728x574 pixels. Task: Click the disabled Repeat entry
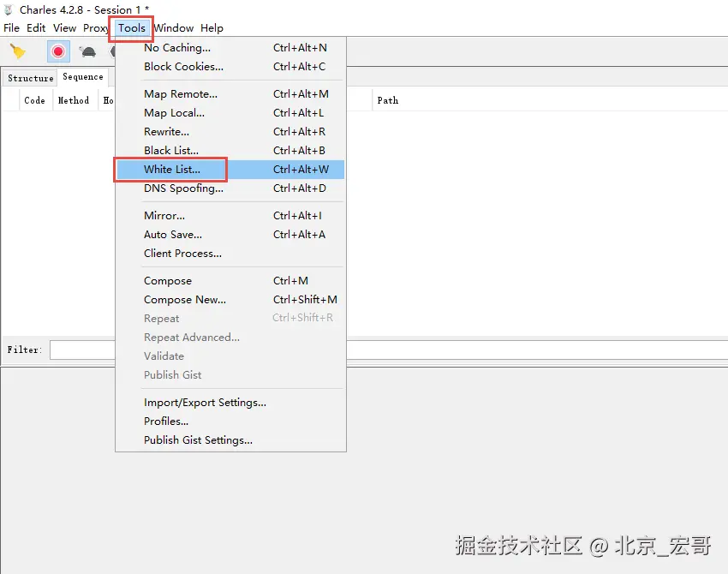pyautogui.click(x=230, y=318)
